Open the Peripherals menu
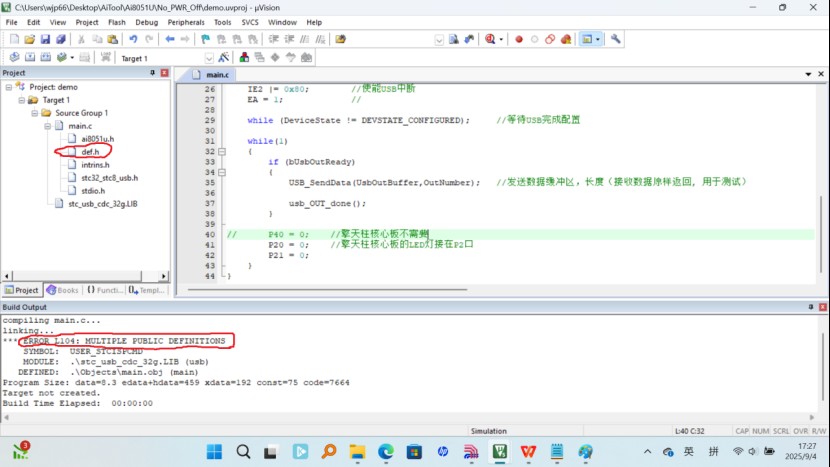The width and height of the screenshot is (830, 467). coord(187,21)
